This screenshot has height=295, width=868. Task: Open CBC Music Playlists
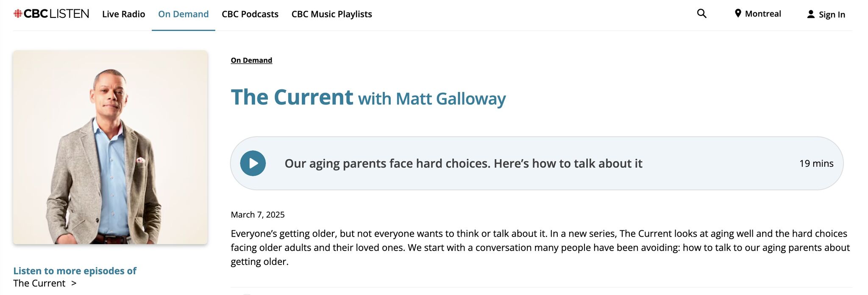coord(331,14)
